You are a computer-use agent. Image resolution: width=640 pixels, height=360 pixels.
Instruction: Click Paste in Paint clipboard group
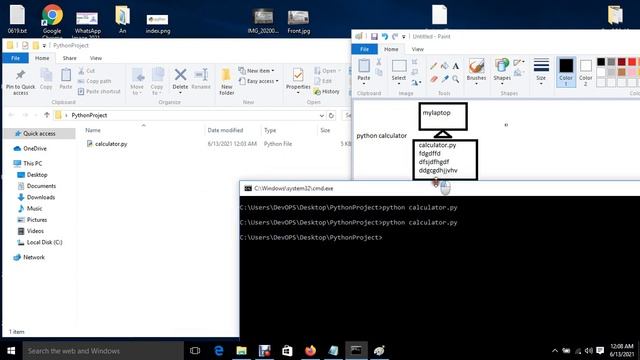pyautogui.click(x=364, y=71)
